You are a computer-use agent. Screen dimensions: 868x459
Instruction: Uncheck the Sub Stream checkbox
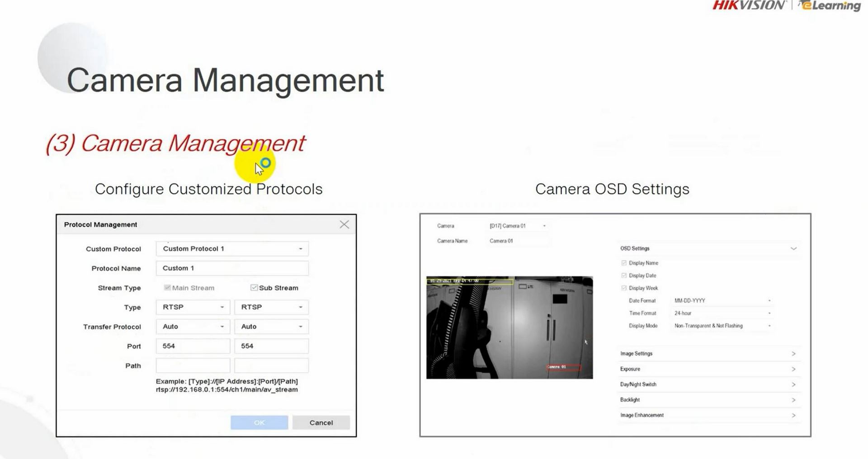click(x=253, y=287)
